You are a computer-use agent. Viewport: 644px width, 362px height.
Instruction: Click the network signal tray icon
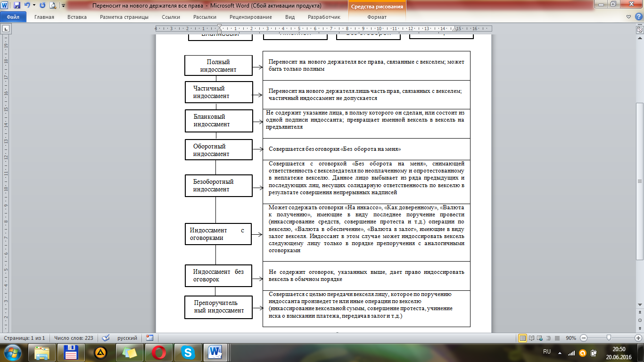[571, 353]
